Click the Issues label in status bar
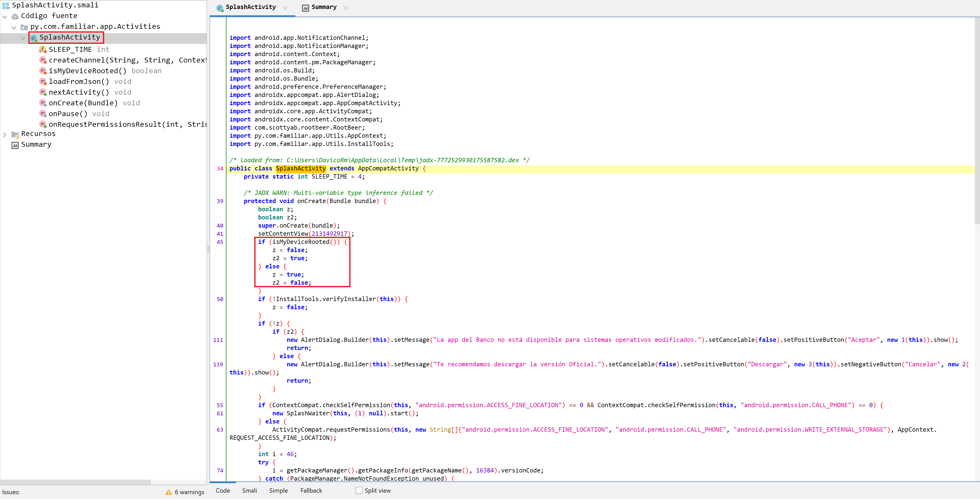Viewport: 980px width, 499px height. click(x=11, y=492)
